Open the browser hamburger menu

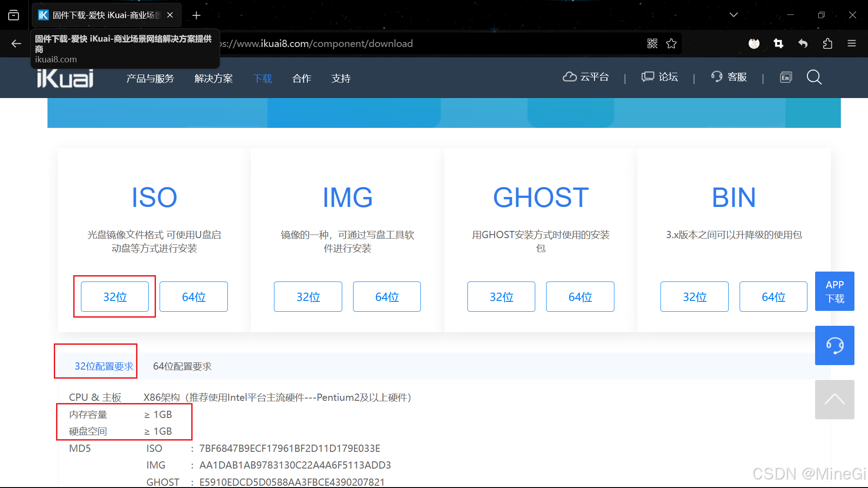[852, 43]
